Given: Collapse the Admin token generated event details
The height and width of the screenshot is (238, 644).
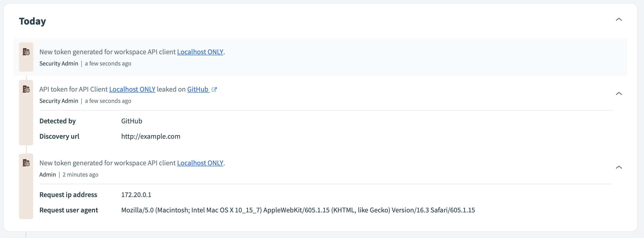Looking at the screenshot, I should [x=619, y=167].
